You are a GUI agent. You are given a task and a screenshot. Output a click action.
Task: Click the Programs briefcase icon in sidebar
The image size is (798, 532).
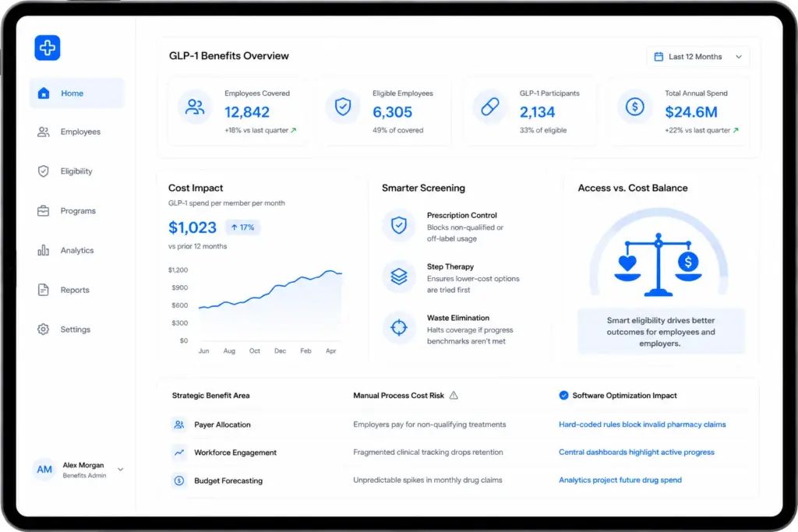44,210
